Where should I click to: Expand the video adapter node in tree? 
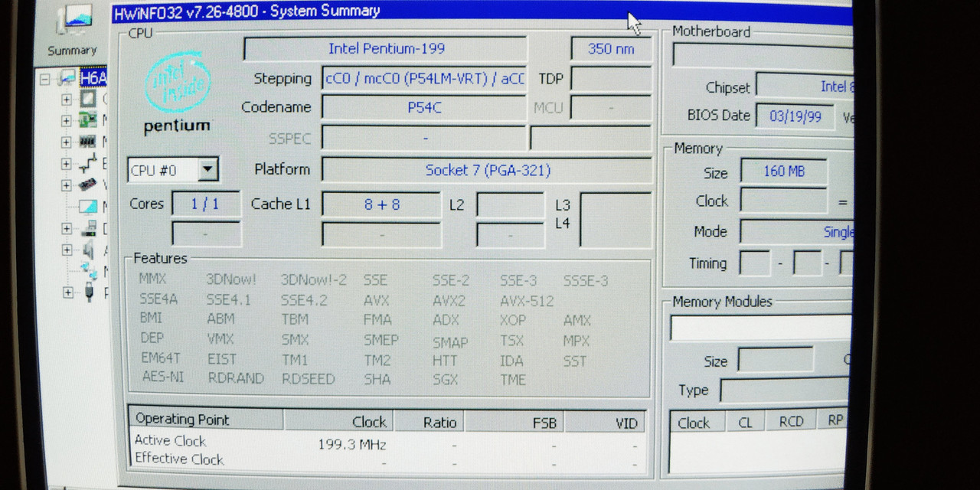tap(67, 185)
